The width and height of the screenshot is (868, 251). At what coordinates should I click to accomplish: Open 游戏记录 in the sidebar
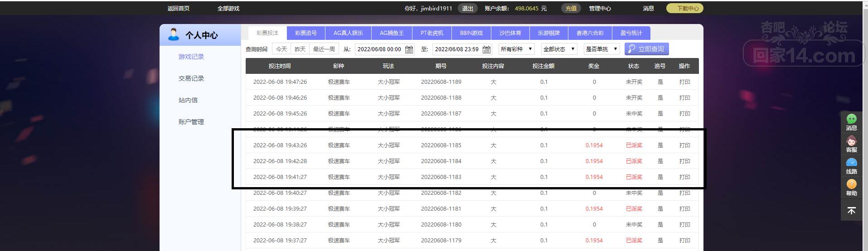point(191,57)
